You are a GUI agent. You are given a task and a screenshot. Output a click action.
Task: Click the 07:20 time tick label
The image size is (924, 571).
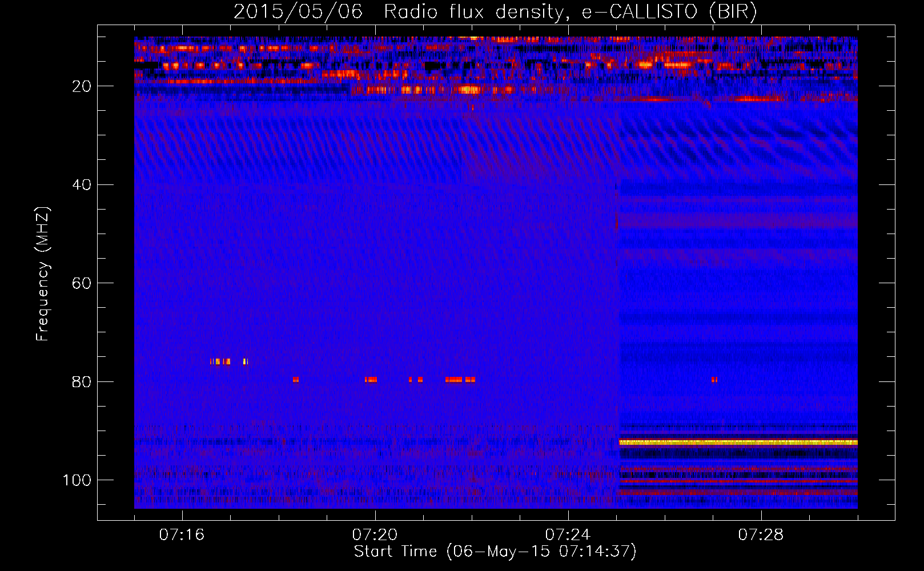click(x=375, y=535)
